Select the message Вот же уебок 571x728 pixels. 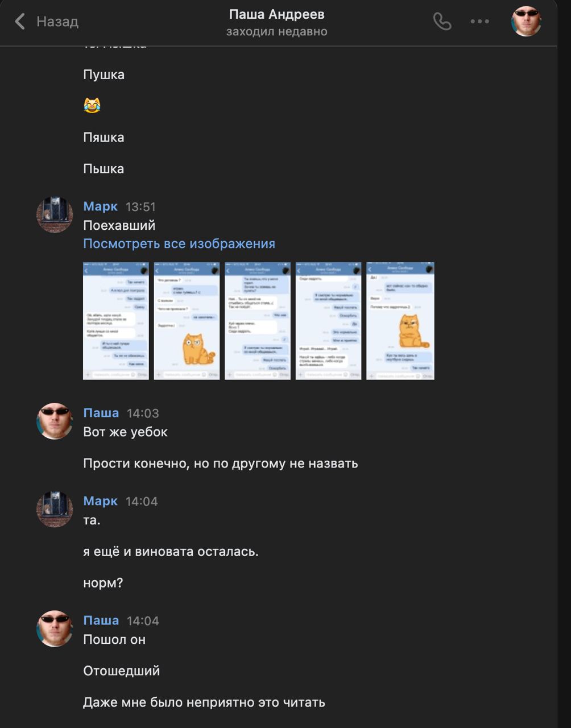tap(126, 432)
